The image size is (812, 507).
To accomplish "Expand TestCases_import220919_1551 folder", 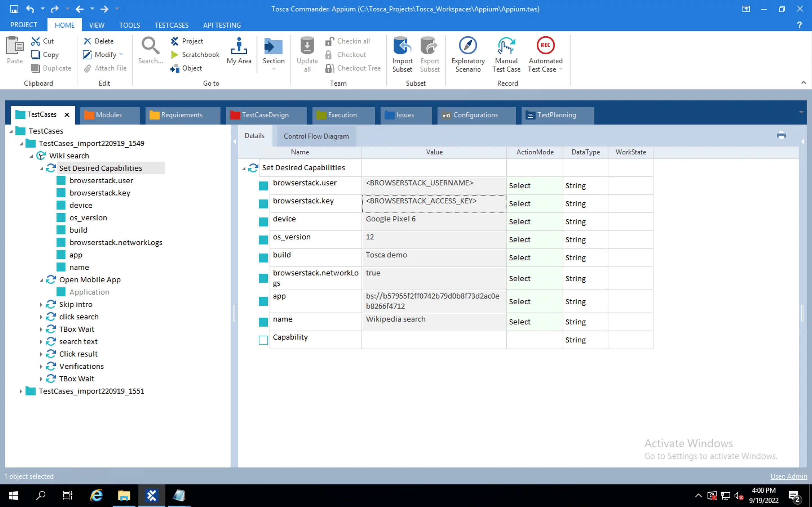I will 21,391.
